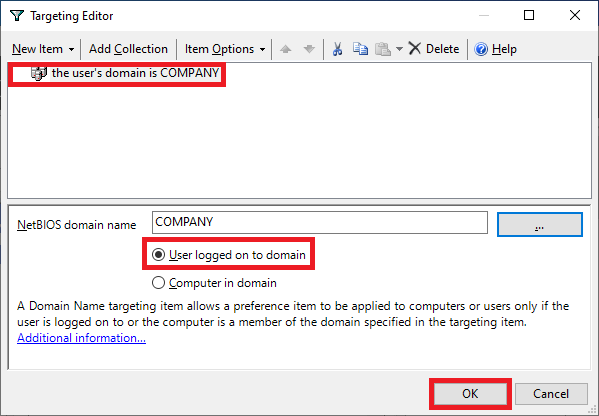Open the New Item dropdown

(43, 49)
